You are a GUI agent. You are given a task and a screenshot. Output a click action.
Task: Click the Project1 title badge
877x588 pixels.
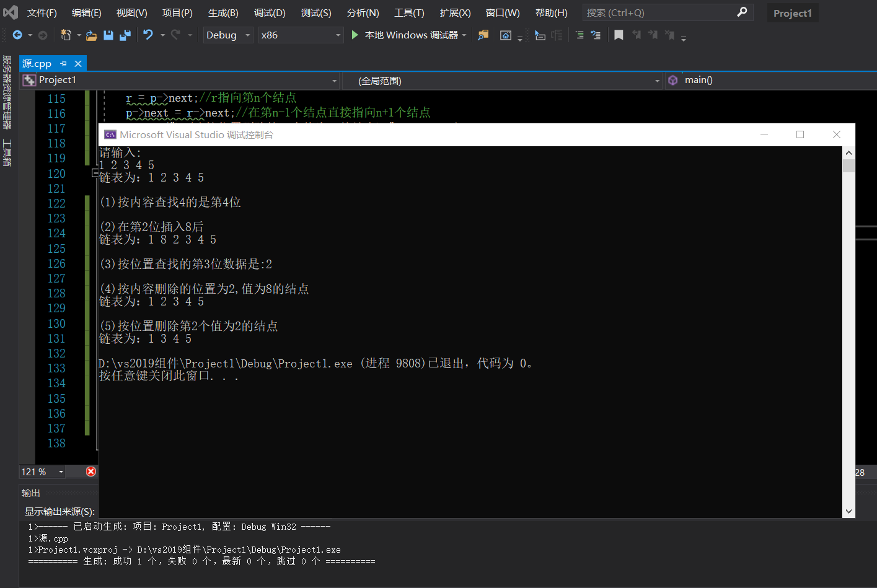793,13
